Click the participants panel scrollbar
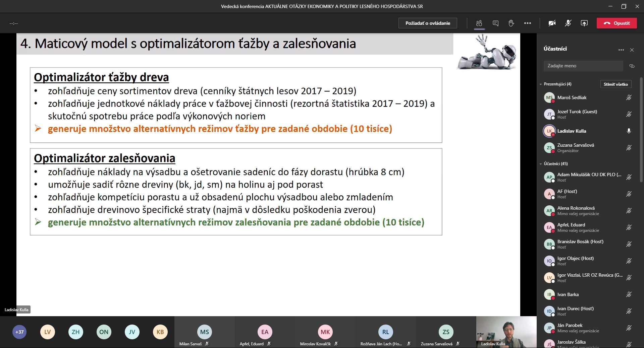The height and width of the screenshot is (348, 644). pos(641,130)
